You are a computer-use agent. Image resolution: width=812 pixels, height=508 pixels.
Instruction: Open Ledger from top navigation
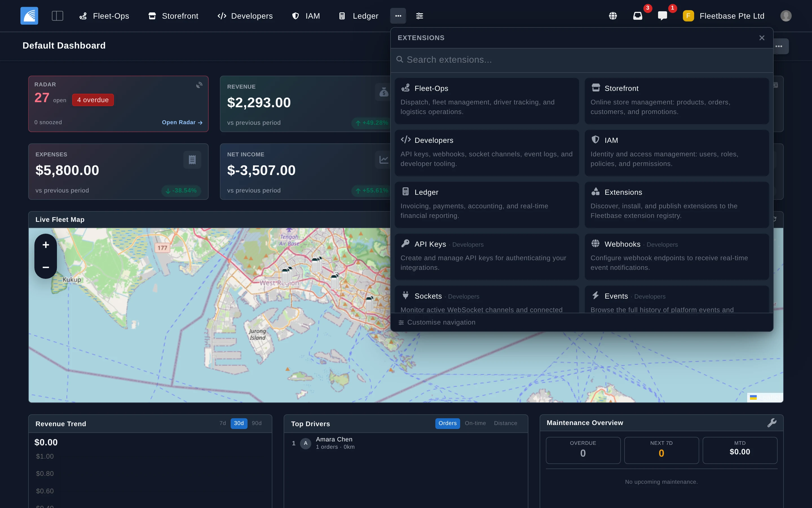coord(358,16)
